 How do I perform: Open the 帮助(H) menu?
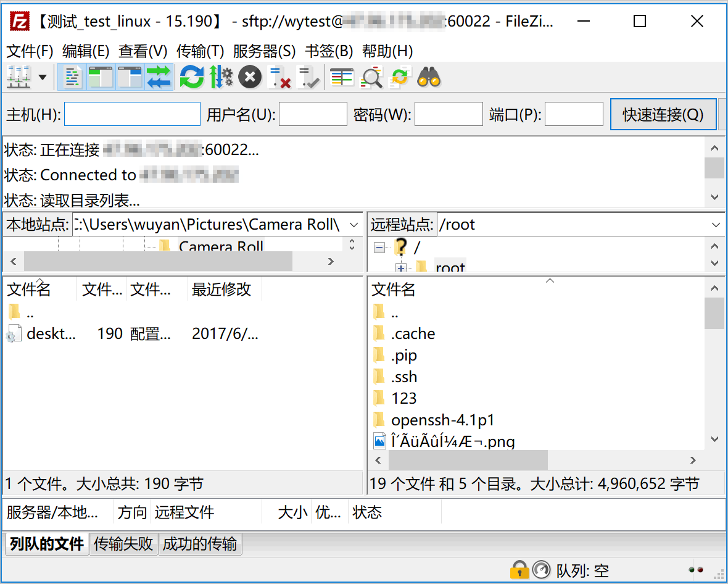coord(387,51)
